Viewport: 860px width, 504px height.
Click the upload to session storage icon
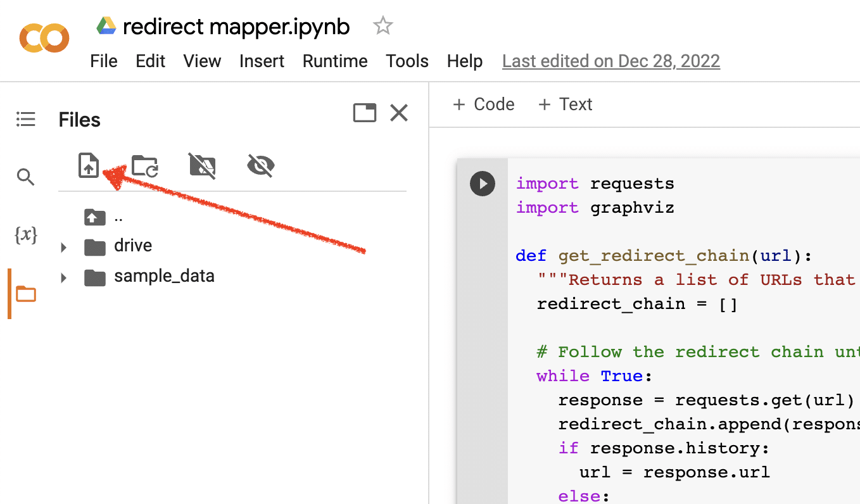click(89, 166)
